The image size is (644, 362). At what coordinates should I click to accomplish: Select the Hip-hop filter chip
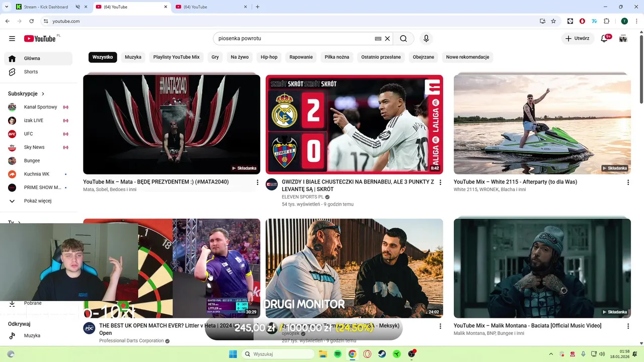269,57
